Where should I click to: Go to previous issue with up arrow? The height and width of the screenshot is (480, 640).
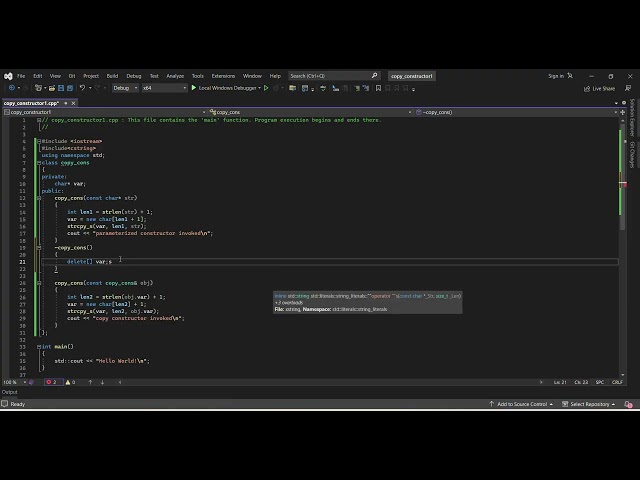90,382
